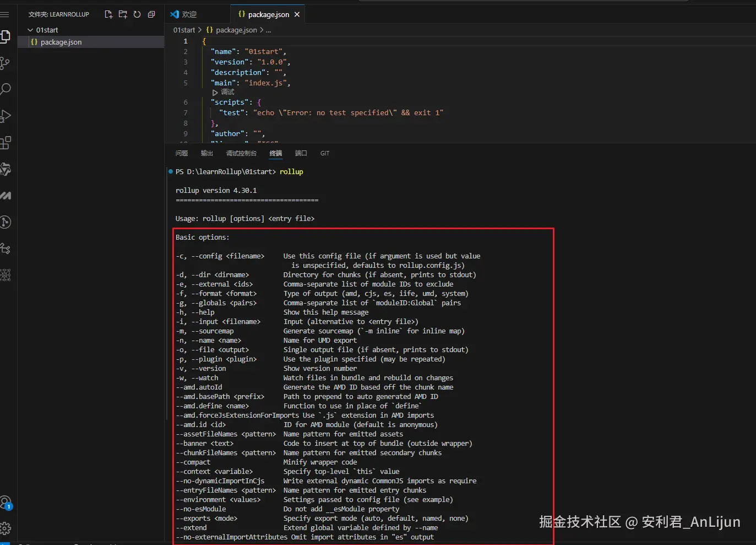The width and height of the screenshot is (756, 545).
Task: Refresh the explorer file tree
Action: pos(137,14)
